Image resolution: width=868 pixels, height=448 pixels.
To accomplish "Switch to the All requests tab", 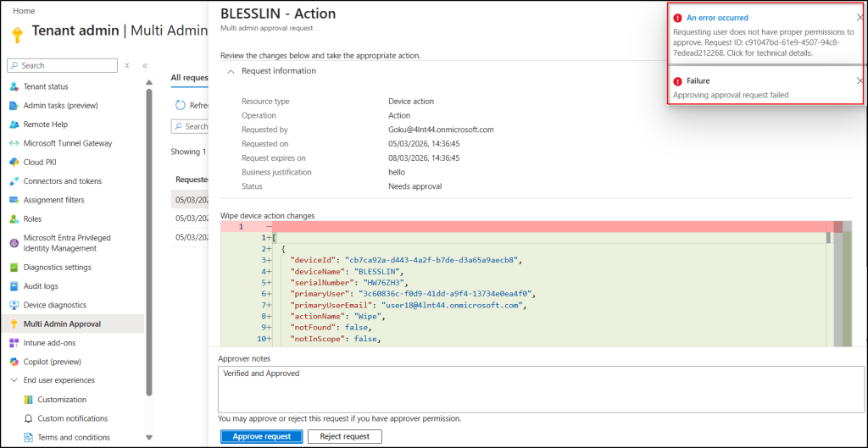I will 189,77.
